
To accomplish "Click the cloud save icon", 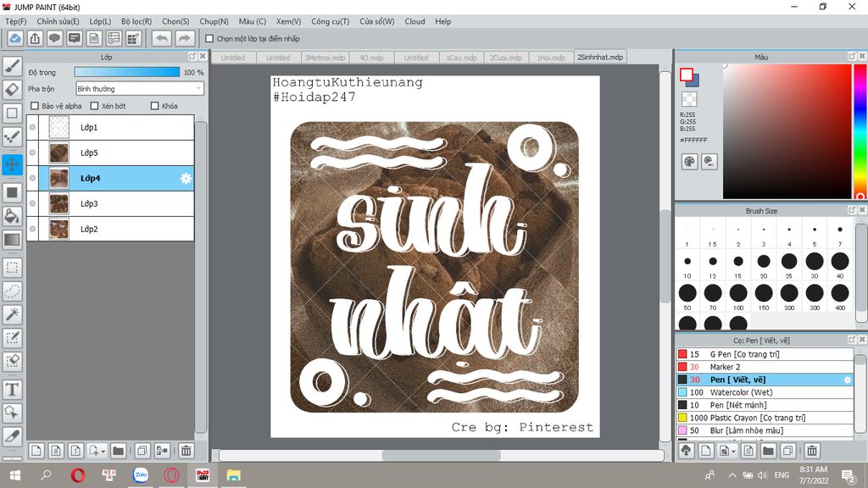I will pyautogui.click(x=15, y=39).
